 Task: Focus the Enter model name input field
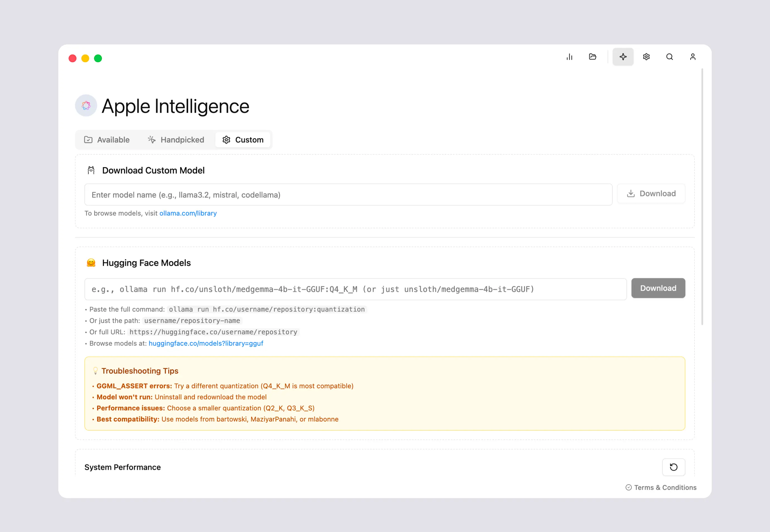[348, 195]
